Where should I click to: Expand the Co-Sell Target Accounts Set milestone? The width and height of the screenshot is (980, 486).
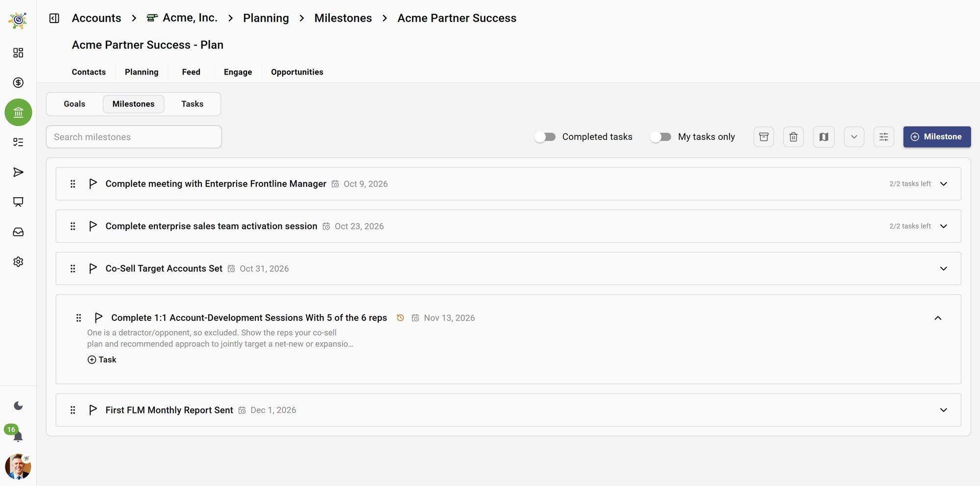pyautogui.click(x=944, y=269)
